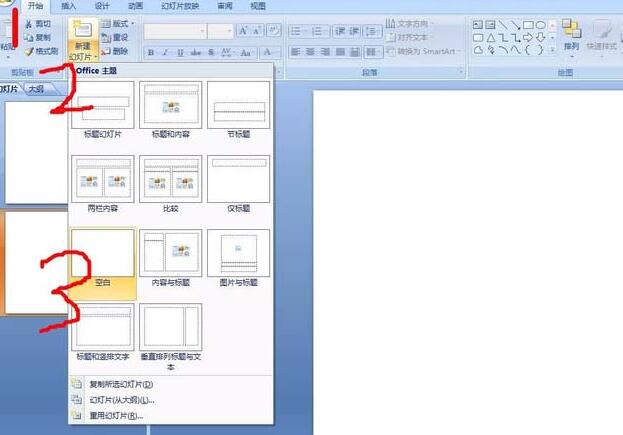Click New Slide (新建幻灯片) button
Screen dimensions: 623x435
83,41
